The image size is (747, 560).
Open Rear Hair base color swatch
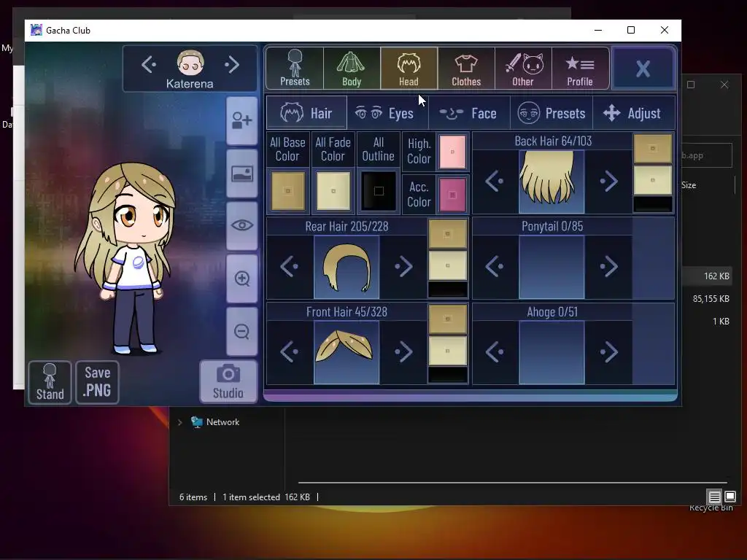click(x=448, y=234)
